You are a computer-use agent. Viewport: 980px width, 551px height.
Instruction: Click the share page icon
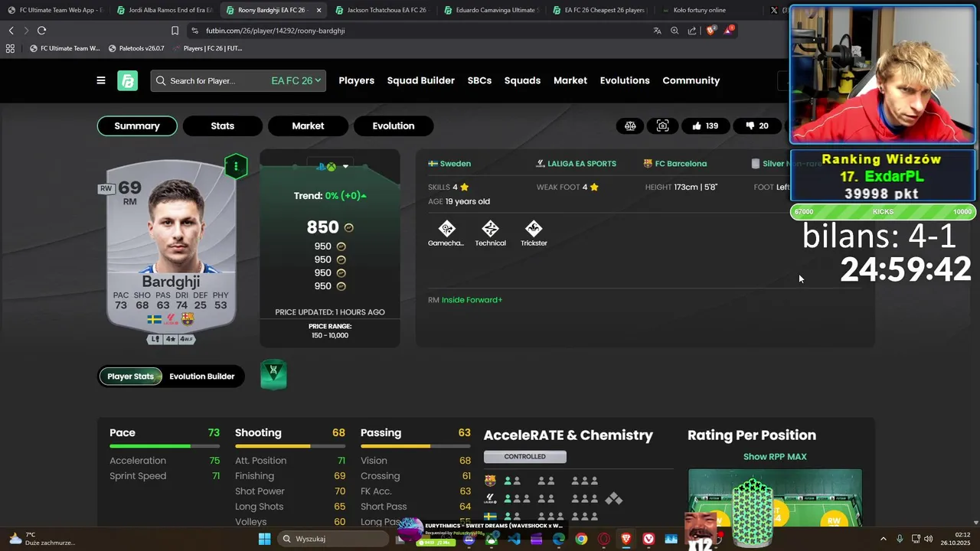692,31
